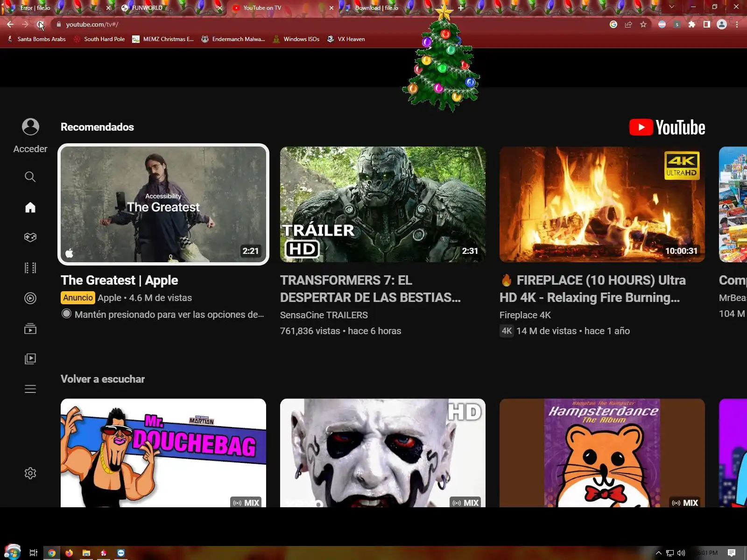Close the FUNWORLD tab
The height and width of the screenshot is (560, 747).
[220, 8]
